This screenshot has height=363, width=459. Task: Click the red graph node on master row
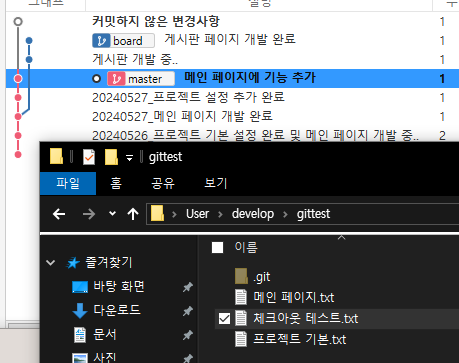point(18,79)
